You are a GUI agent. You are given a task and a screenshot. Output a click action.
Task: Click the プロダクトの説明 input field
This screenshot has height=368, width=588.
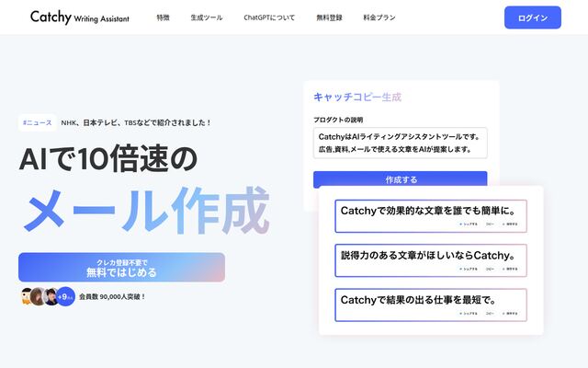click(x=401, y=143)
